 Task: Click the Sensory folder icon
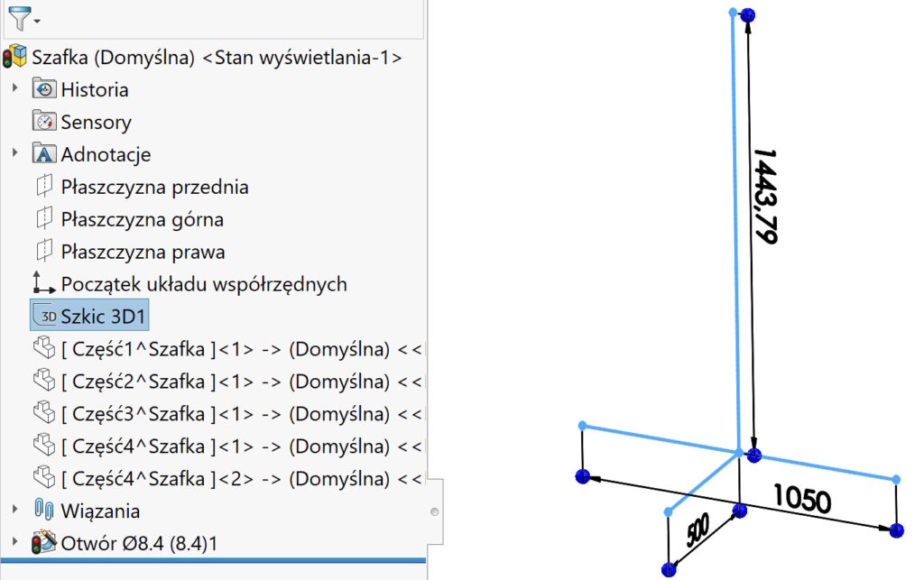(x=43, y=122)
